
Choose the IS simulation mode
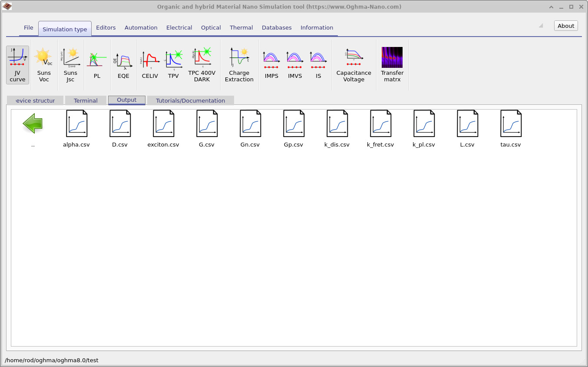318,64
